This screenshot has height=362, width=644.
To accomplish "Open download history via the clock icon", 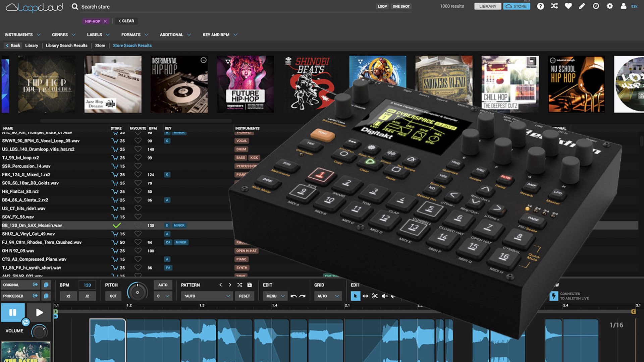I will point(596,6).
